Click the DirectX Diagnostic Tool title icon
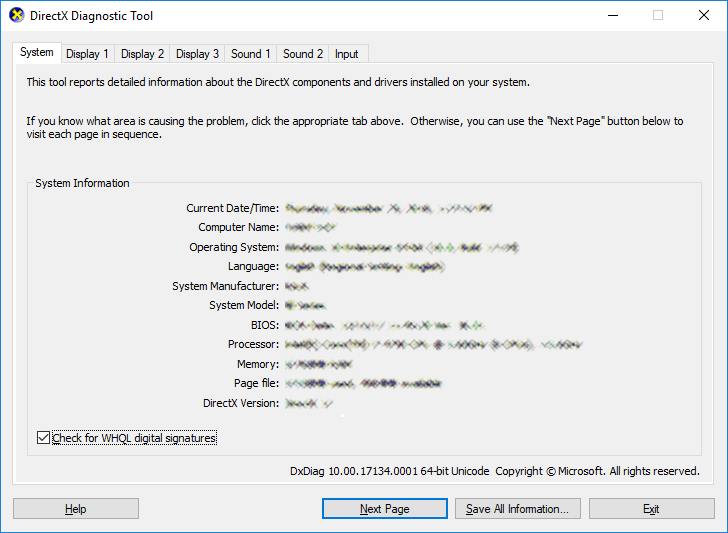This screenshot has height=533, width=728. click(x=17, y=15)
